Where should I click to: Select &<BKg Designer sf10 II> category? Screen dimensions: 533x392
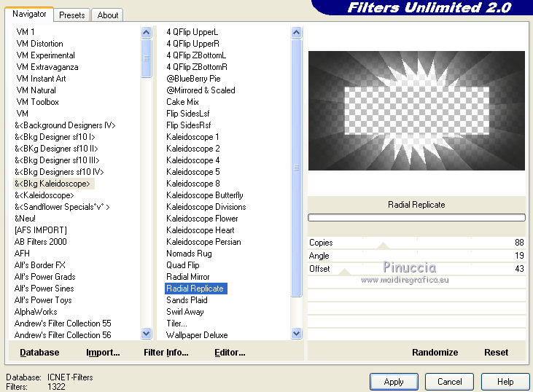[x=56, y=149]
